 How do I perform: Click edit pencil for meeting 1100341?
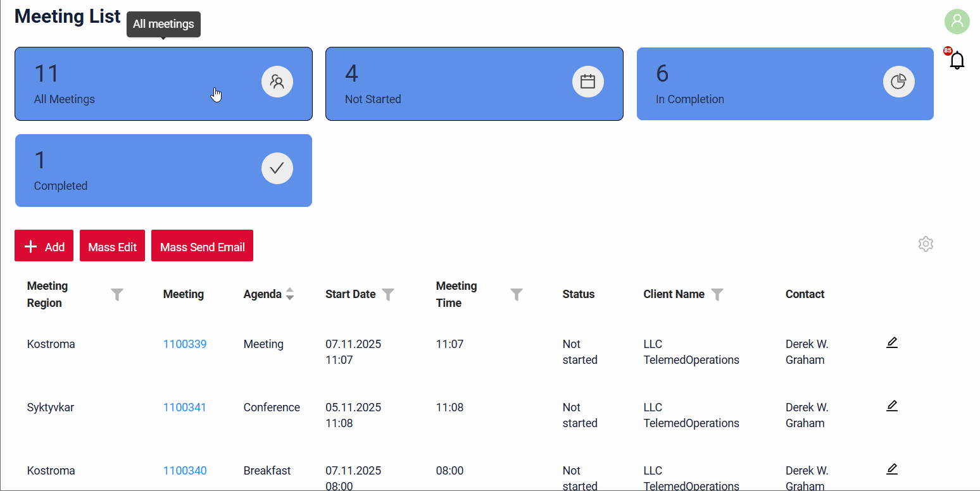tap(891, 406)
